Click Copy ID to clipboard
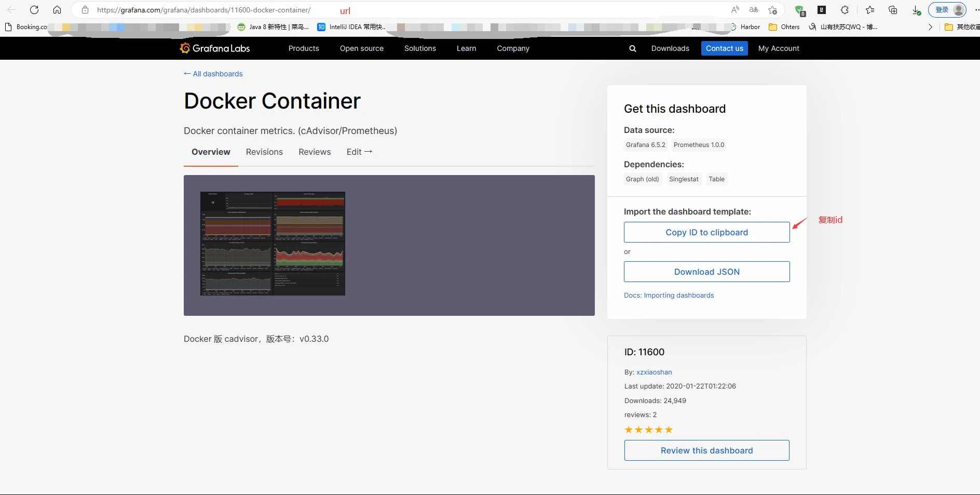 pyautogui.click(x=706, y=232)
